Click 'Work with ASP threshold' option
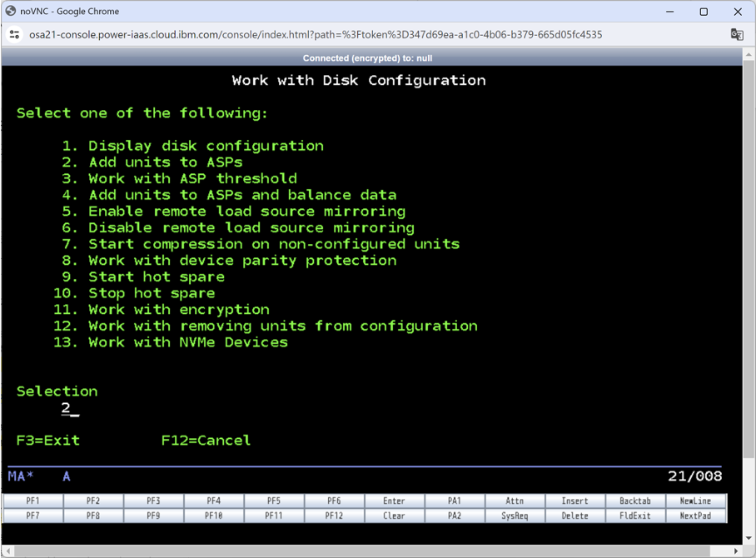 (192, 178)
